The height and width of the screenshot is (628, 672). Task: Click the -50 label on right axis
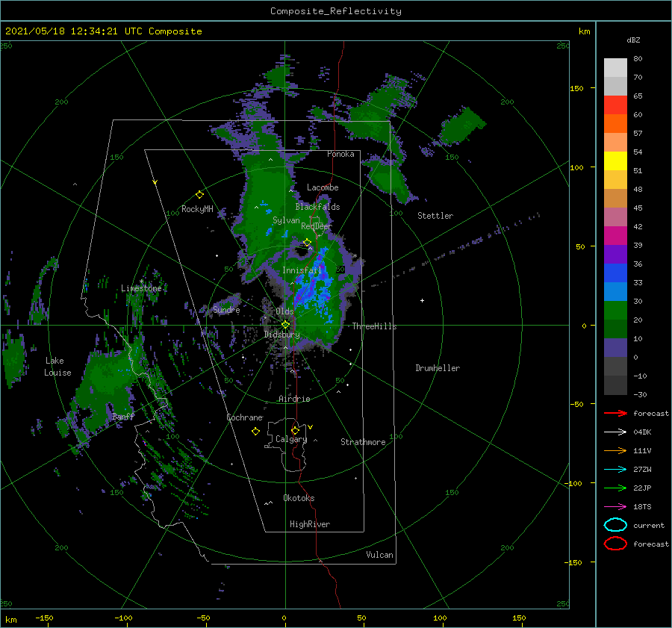click(576, 404)
